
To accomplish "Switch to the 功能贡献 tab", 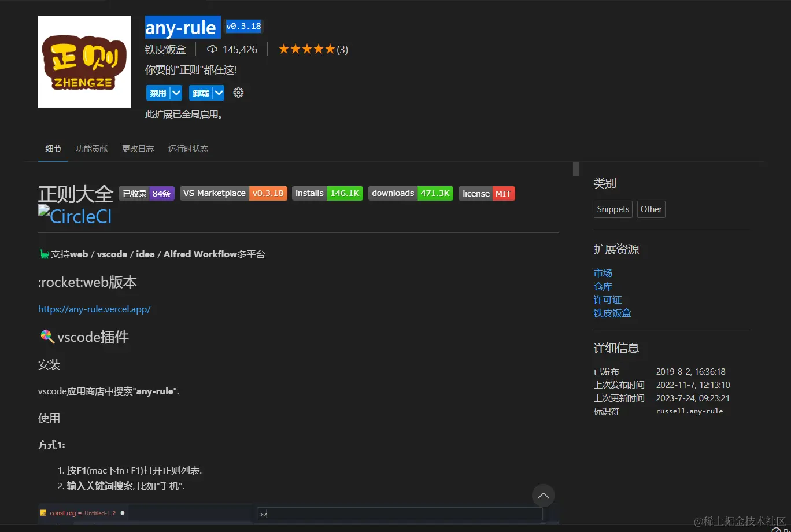I will 92,149.
